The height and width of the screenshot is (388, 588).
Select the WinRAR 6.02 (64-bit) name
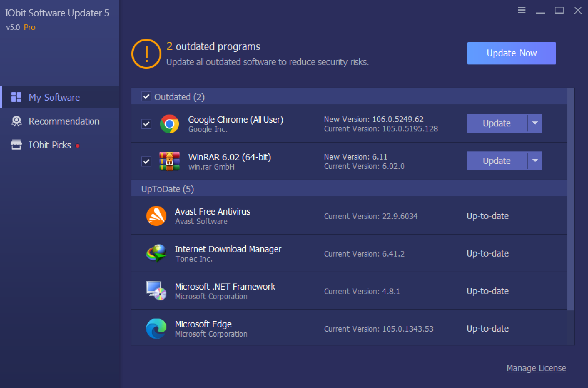pyautogui.click(x=229, y=157)
